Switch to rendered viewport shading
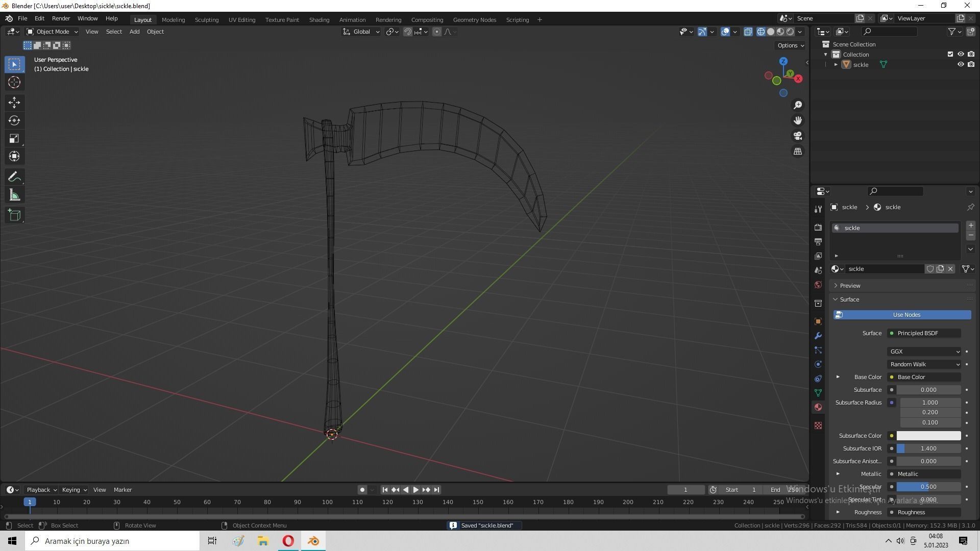This screenshot has width=980, height=551. point(790,32)
